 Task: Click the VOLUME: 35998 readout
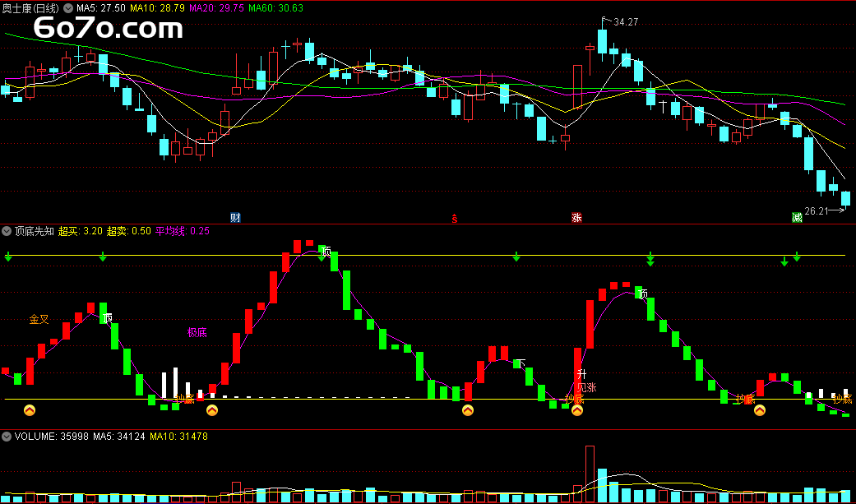click(x=51, y=437)
